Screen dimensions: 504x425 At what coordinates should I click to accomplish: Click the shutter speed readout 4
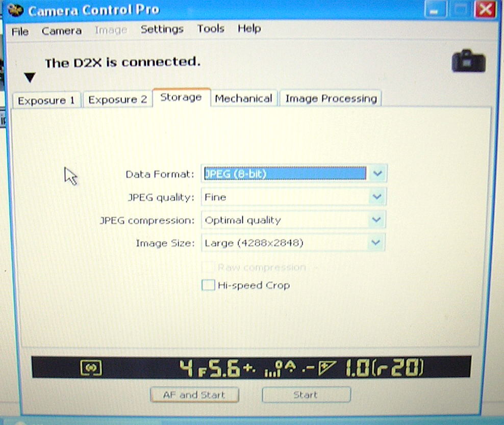tap(186, 368)
